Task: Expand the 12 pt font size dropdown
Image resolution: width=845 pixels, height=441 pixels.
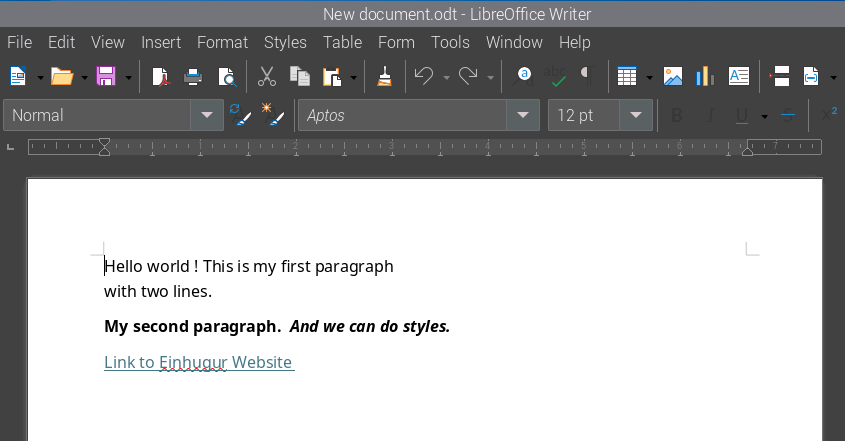Action: [636, 115]
